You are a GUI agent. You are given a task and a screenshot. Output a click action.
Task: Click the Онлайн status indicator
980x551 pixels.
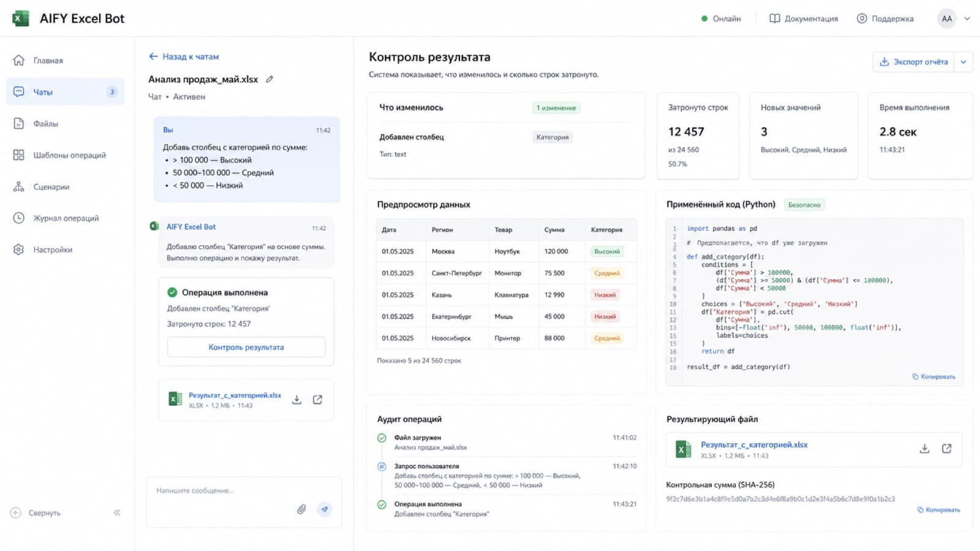coord(721,18)
